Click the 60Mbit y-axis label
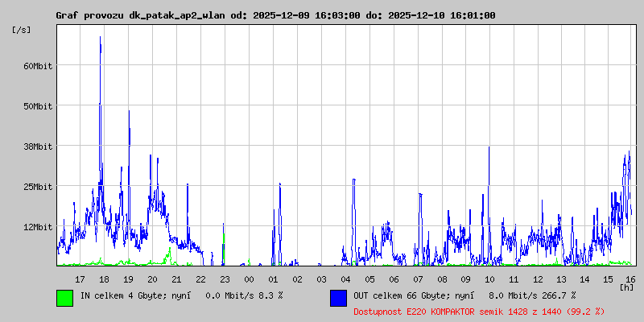Viewport: 644px width, 322px height. click(x=38, y=66)
